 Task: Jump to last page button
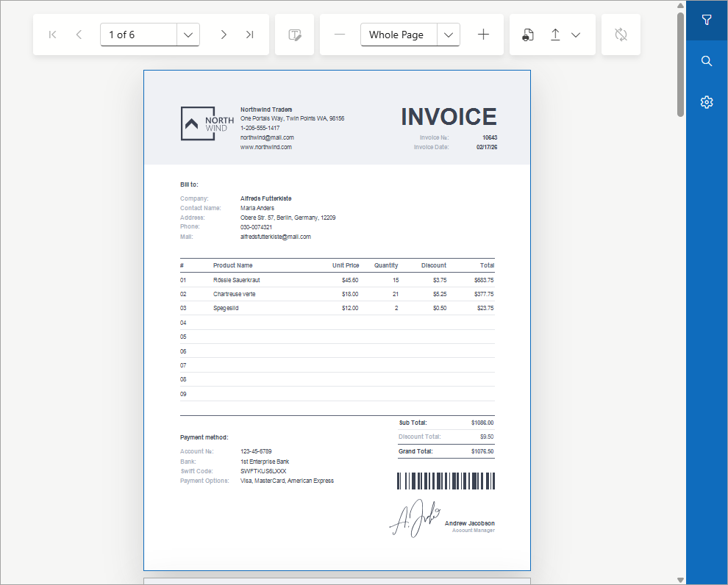(250, 35)
